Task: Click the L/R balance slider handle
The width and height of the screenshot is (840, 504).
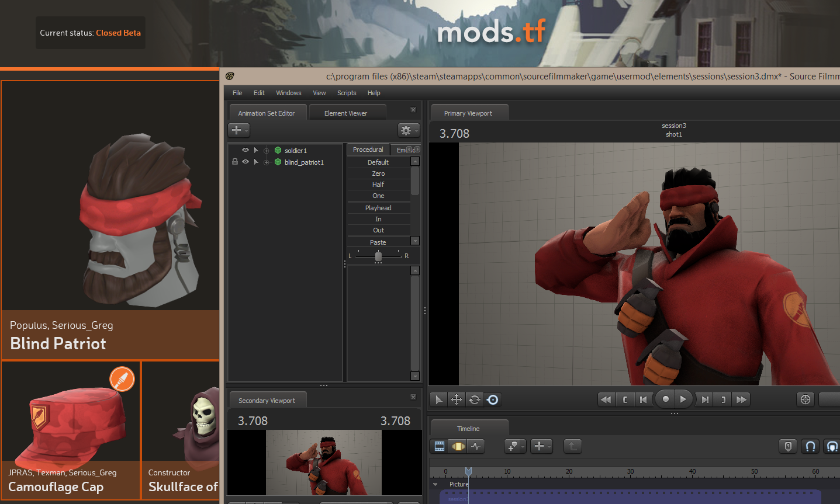Action: click(x=378, y=256)
